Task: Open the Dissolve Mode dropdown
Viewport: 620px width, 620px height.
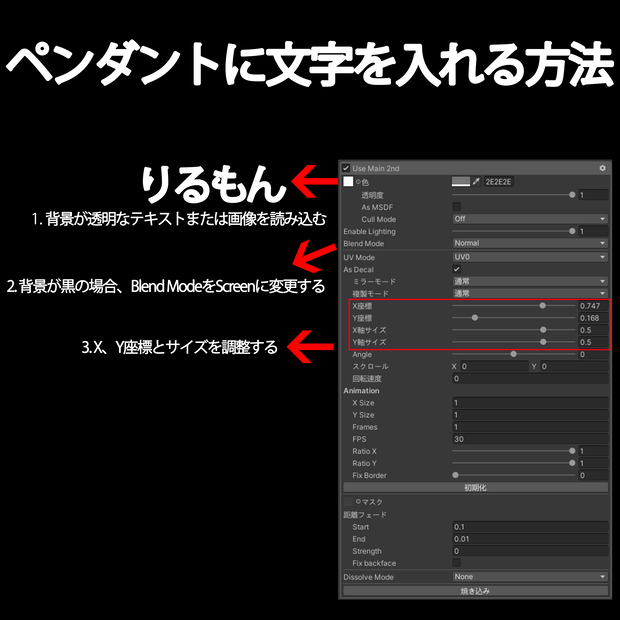Action: [530, 577]
